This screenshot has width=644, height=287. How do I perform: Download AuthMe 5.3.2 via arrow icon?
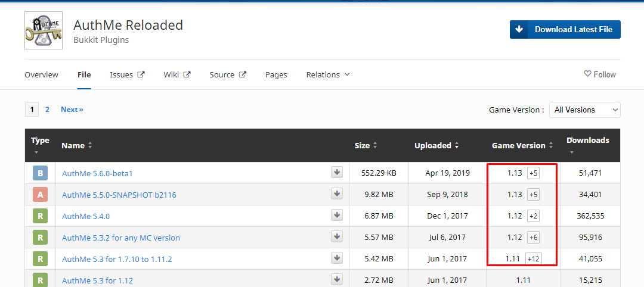[x=337, y=236]
